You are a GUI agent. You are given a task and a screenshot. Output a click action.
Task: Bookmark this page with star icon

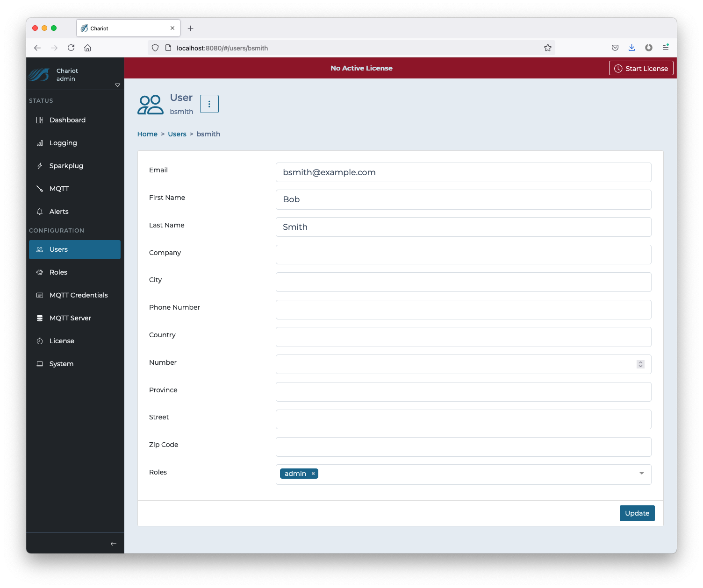pyautogui.click(x=548, y=48)
